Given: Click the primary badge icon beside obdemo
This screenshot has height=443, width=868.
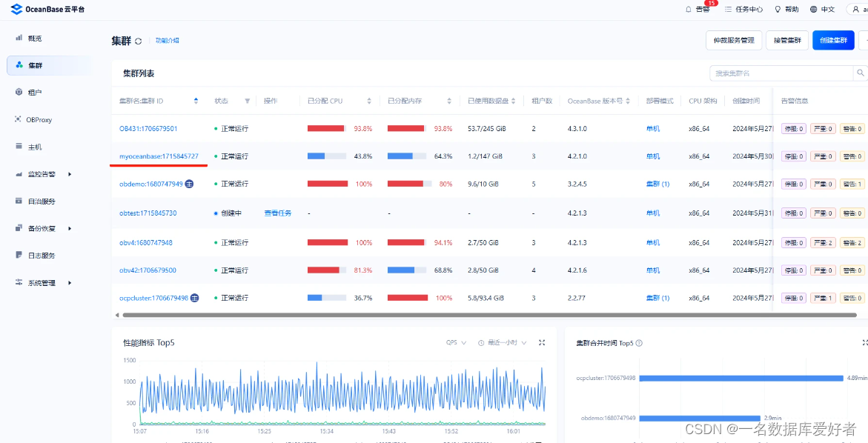Looking at the screenshot, I should pos(189,184).
